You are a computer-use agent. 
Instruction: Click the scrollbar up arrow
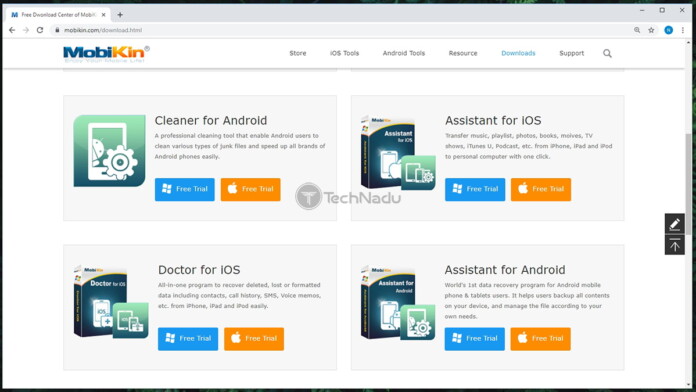point(689,42)
